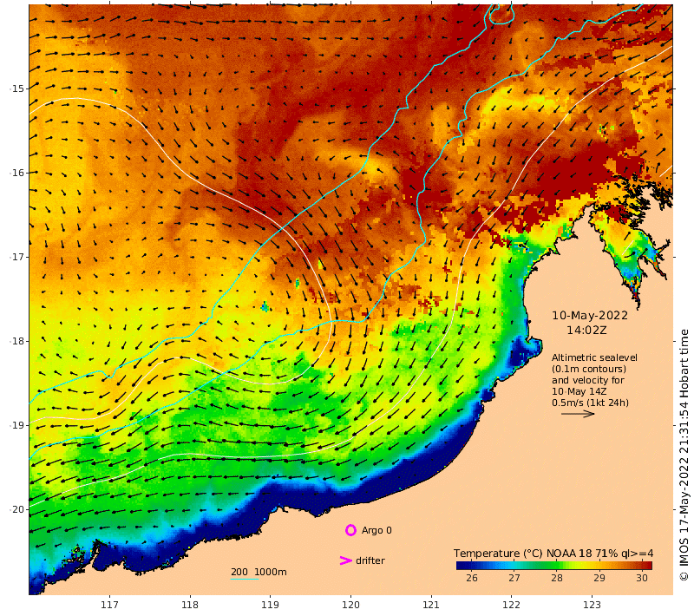Viewport: 694px width, 616px height.
Task: Click the colorbar value 26
Action: [x=471, y=578]
